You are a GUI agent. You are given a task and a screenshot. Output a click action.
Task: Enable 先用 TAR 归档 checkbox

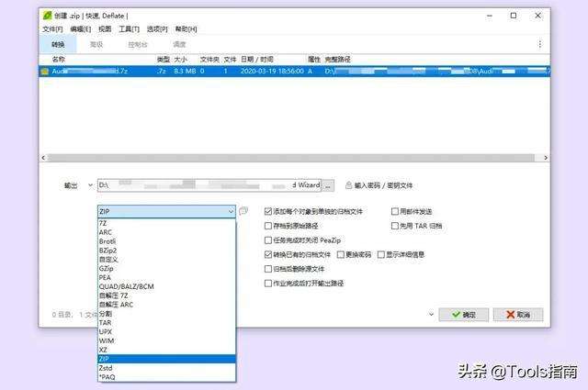(394, 226)
